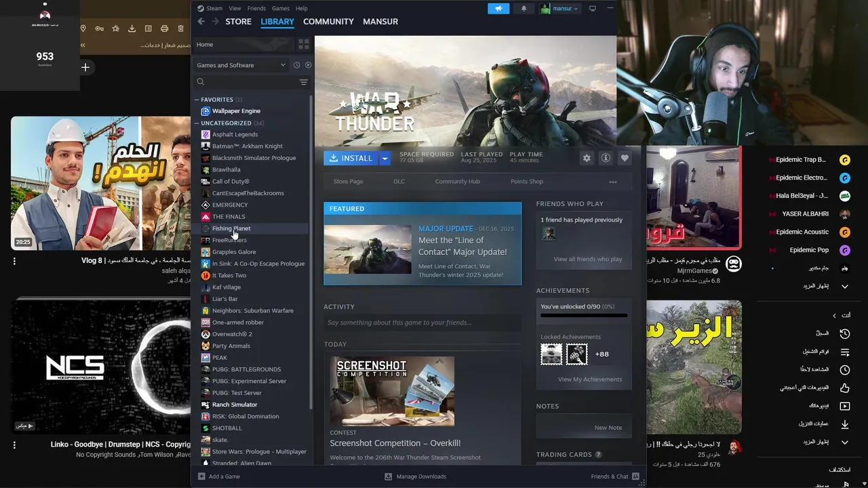The image size is (868, 488).
Task: Click View all friends who play
Action: point(588,259)
